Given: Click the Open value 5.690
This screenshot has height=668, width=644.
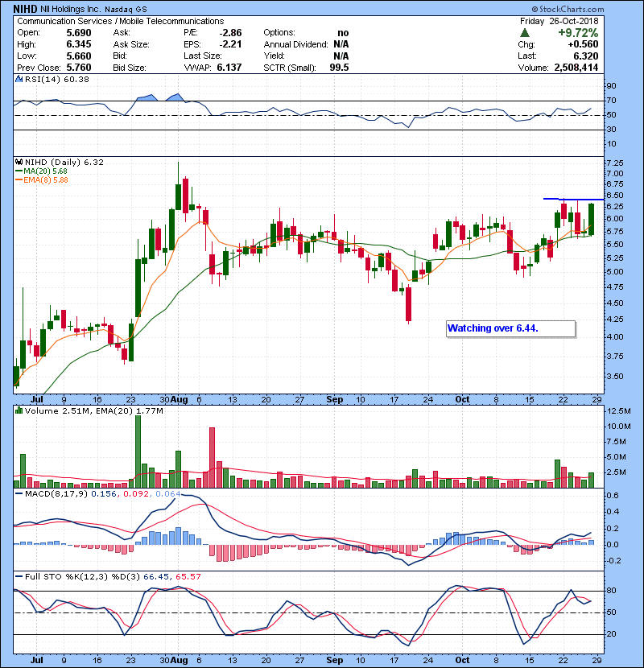Looking at the screenshot, I should click(x=79, y=33).
